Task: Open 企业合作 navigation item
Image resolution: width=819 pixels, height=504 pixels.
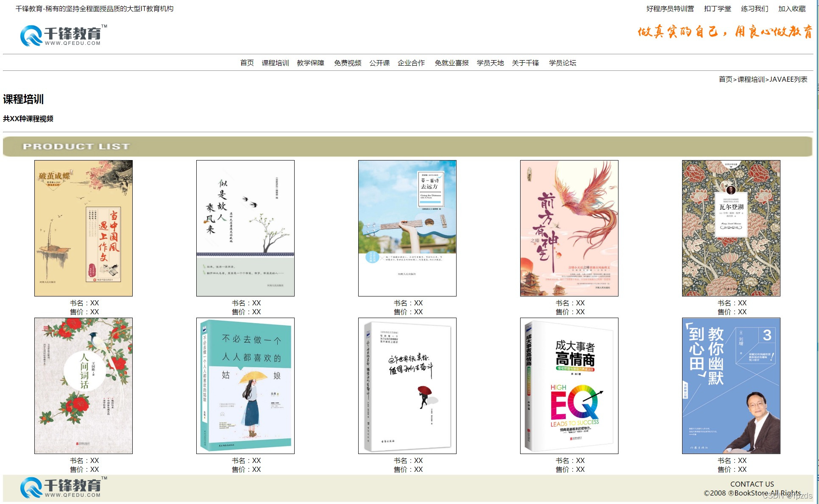Action: [411, 63]
